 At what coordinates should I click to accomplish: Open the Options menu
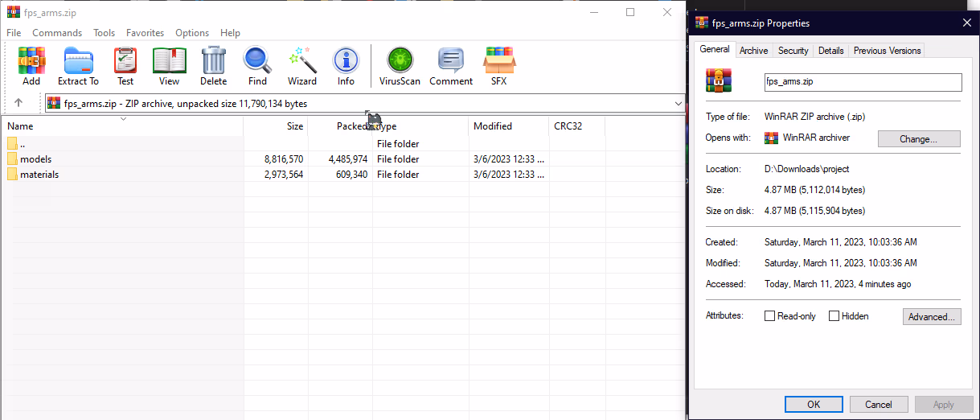click(x=192, y=33)
